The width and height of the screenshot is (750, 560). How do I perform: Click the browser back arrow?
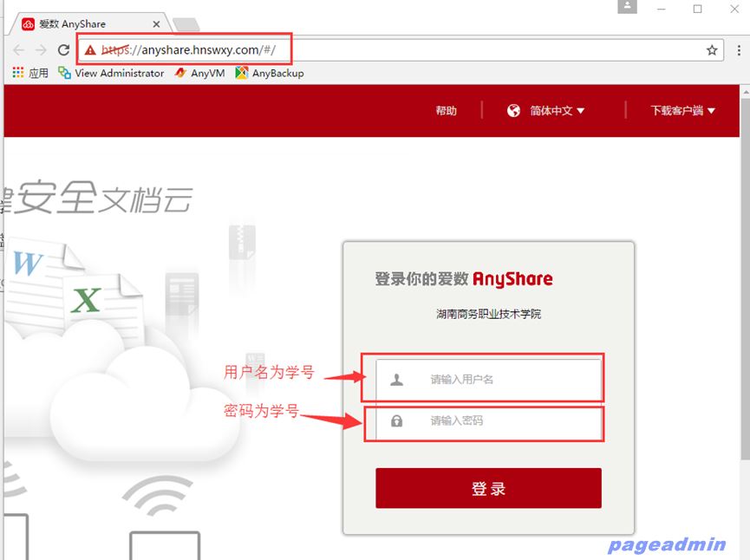[x=19, y=50]
